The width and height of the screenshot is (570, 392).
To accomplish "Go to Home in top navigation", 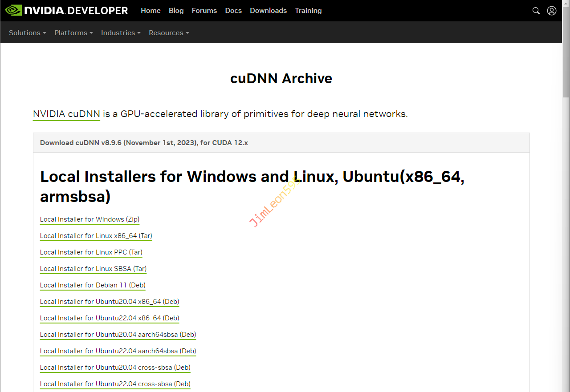I will pos(151,11).
